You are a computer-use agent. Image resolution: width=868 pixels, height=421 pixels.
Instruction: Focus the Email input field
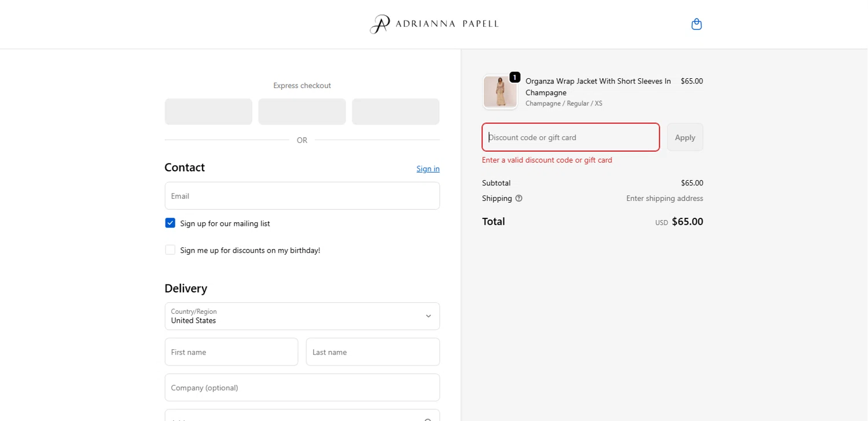302,196
